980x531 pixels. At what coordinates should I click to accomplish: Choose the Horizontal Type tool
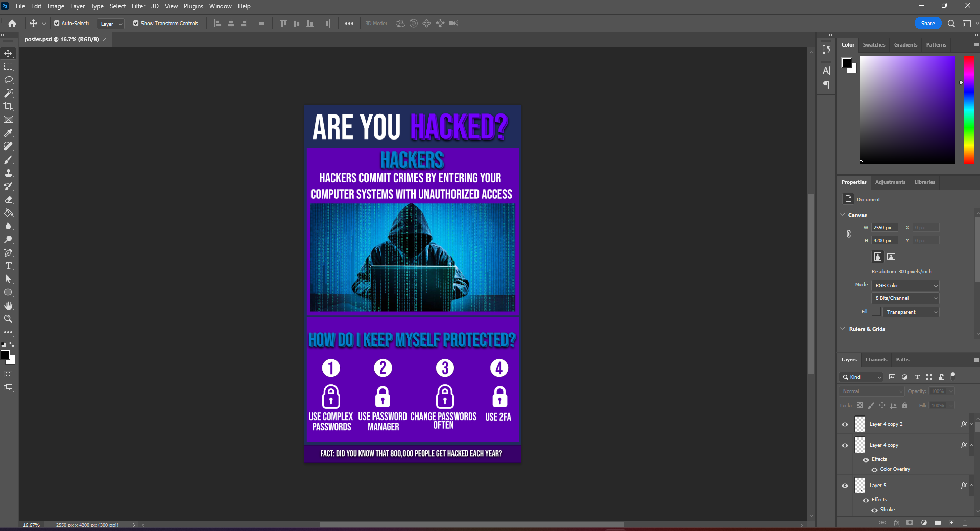8,266
